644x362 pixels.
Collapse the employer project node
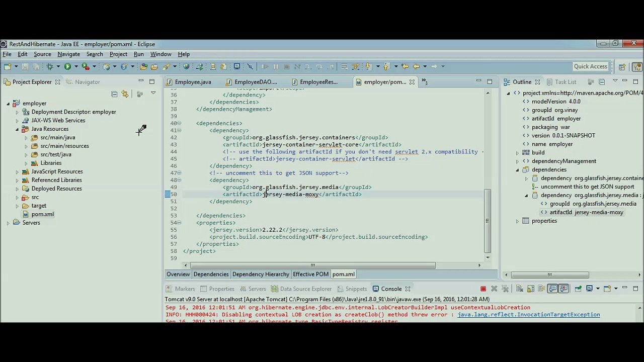pos(8,104)
